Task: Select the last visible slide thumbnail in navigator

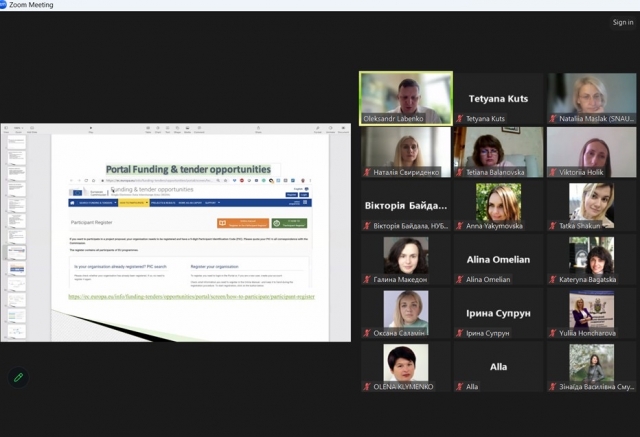Action: pos(17,331)
